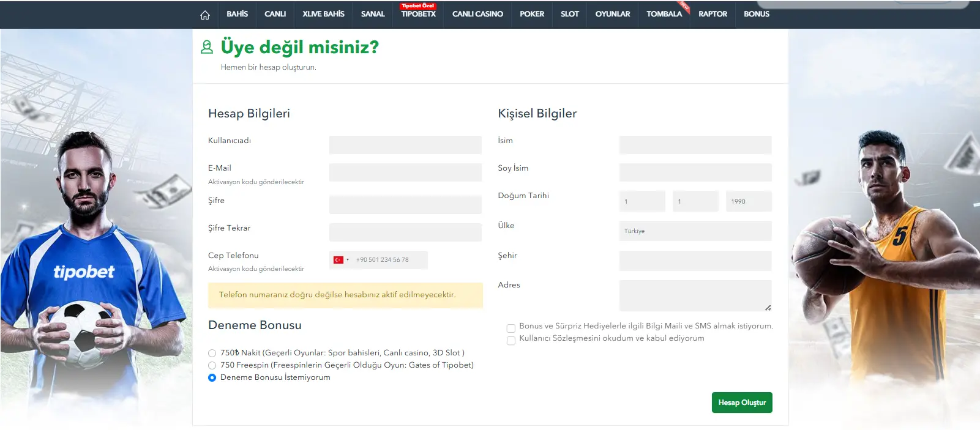Open the POKER section
980x430 pixels.
532,14
